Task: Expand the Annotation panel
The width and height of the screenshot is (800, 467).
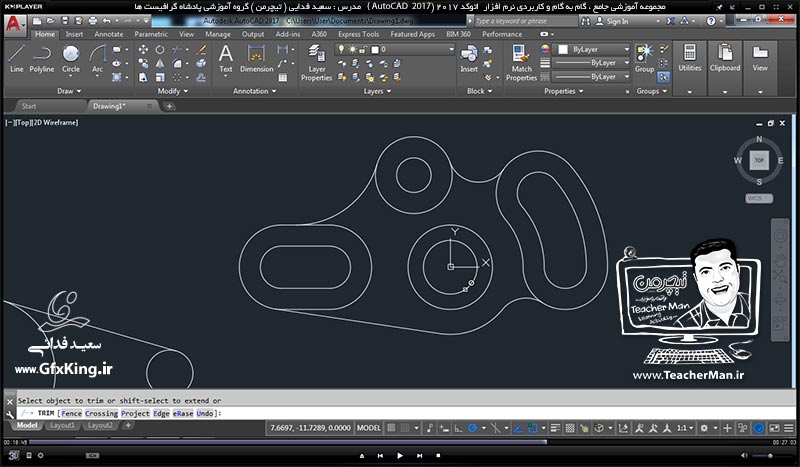Action: pos(254,91)
